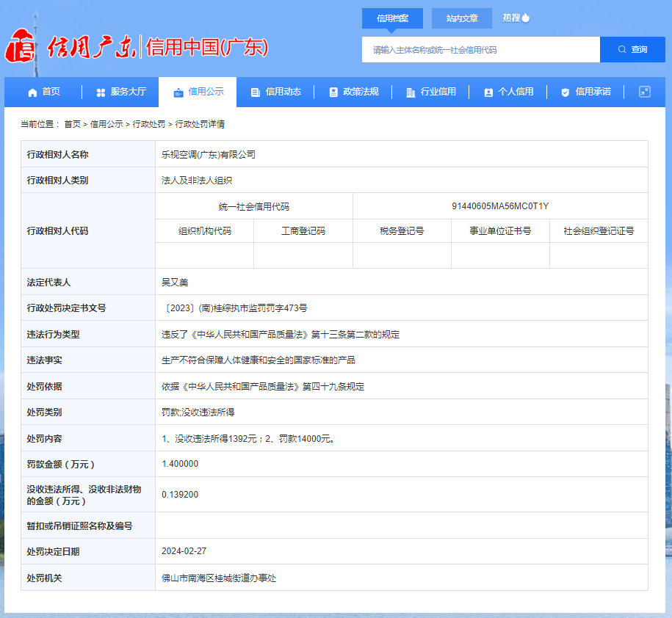Click confiscated amount value 0.139200
Image resolution: width=672 pixels, height=618 pixels.
(180, 495)
